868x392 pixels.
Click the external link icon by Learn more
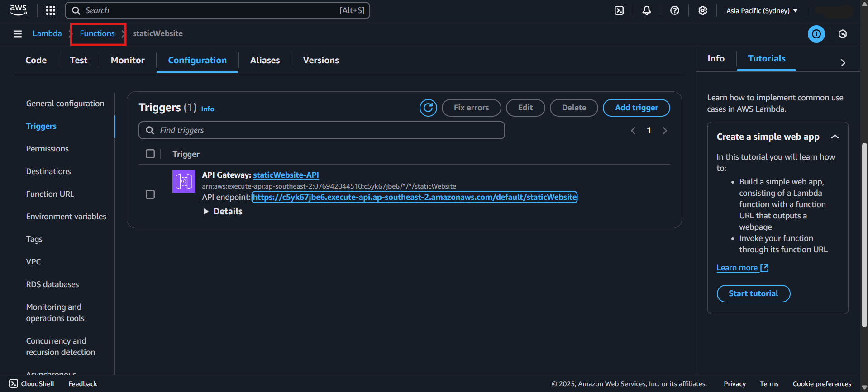764,268
